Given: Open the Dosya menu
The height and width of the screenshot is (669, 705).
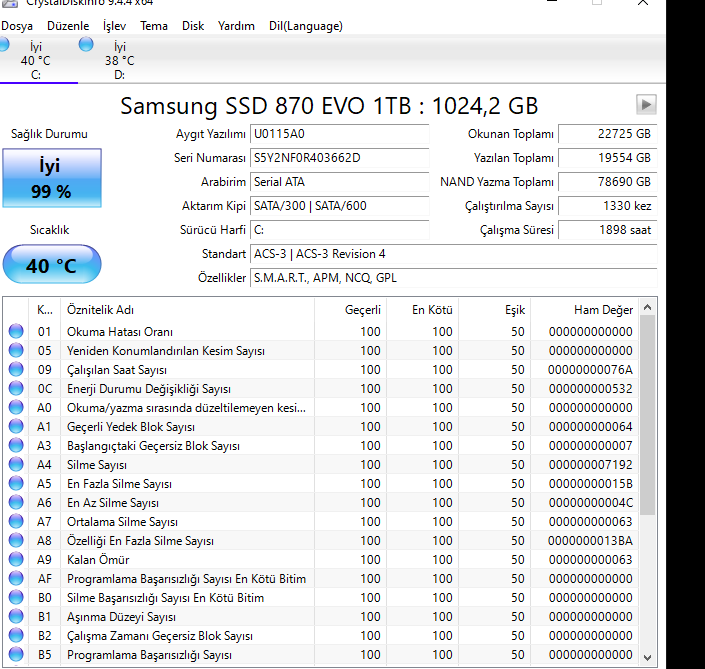Looking at the screenshot, I should pyautogui.click(x=17, y=26).
